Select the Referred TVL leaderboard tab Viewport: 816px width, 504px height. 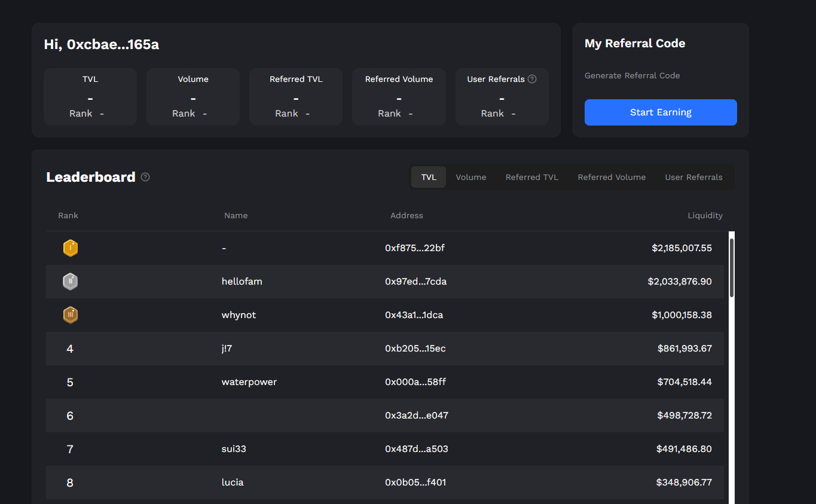coord(531,177)
